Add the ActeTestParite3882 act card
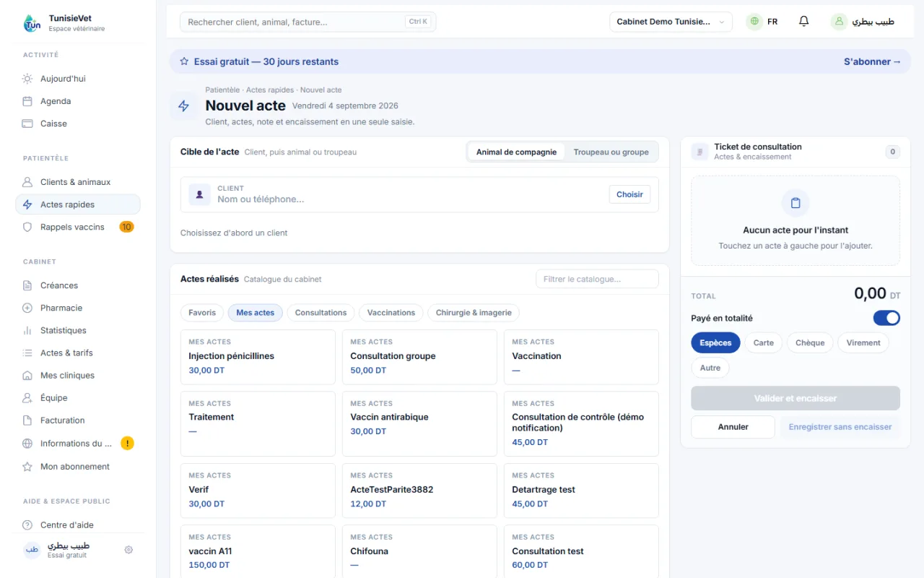The image size is (924, 578). click(419, 491)
